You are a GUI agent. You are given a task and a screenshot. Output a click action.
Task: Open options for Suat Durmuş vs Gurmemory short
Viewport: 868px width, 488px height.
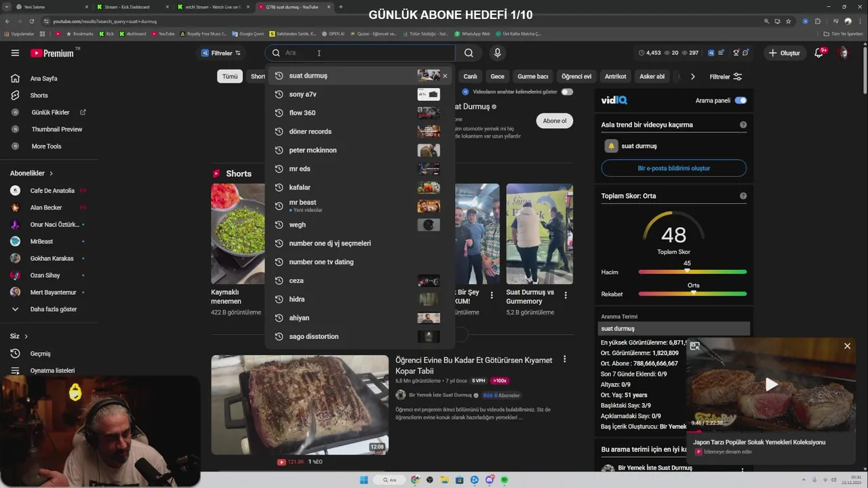point(566,296)
